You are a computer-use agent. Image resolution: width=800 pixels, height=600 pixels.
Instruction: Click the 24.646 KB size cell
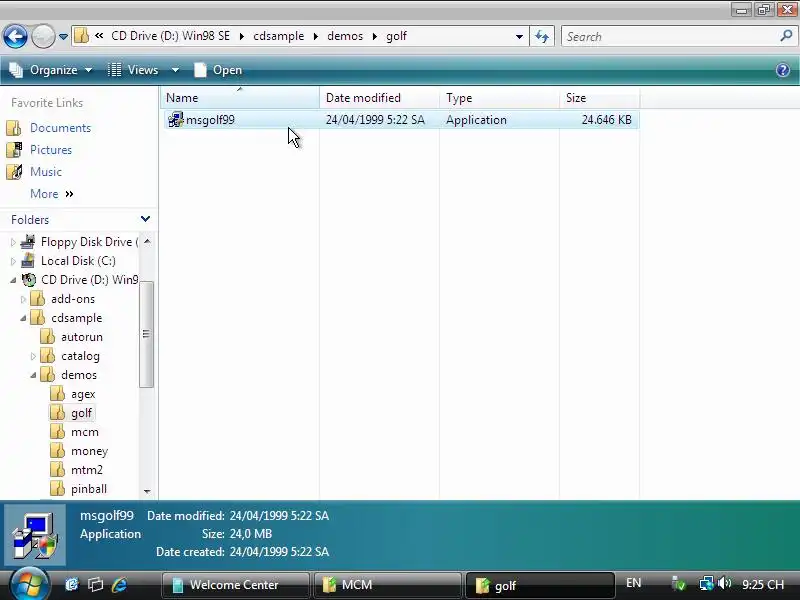606,120
